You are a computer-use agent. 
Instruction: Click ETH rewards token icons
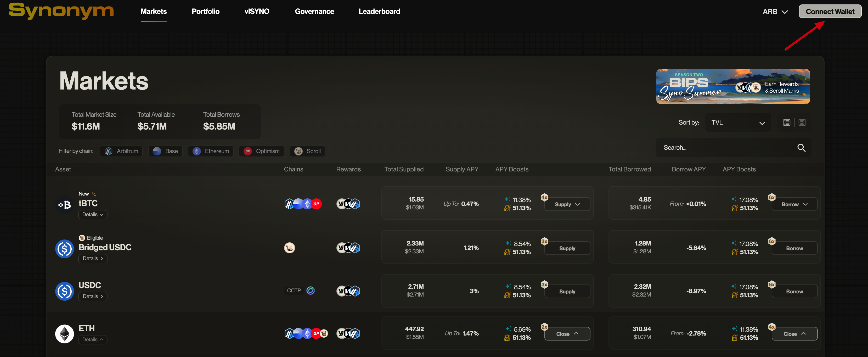tap(348, 334)
